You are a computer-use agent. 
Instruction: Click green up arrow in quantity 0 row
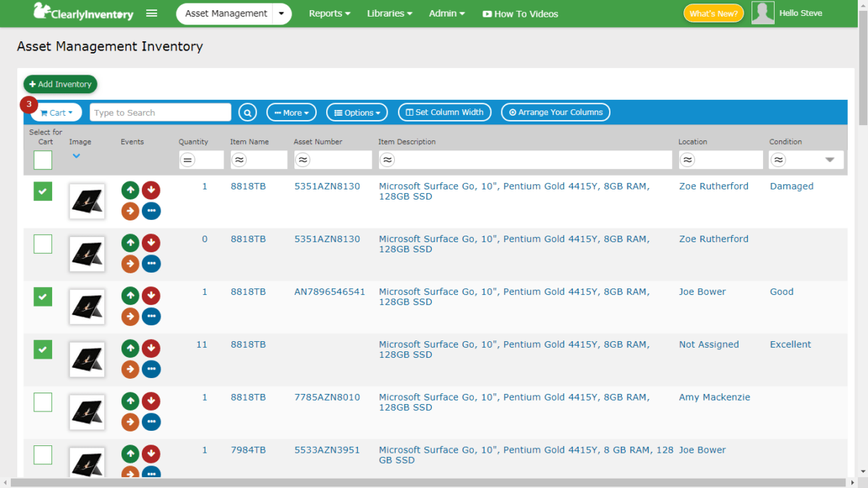click(130, 243)
